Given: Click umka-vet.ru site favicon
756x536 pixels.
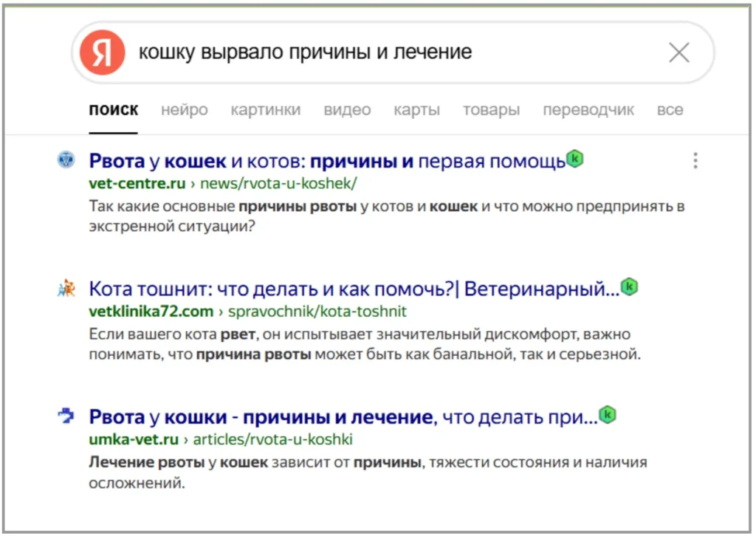Looking at the screenshot, I should (66, 416).
